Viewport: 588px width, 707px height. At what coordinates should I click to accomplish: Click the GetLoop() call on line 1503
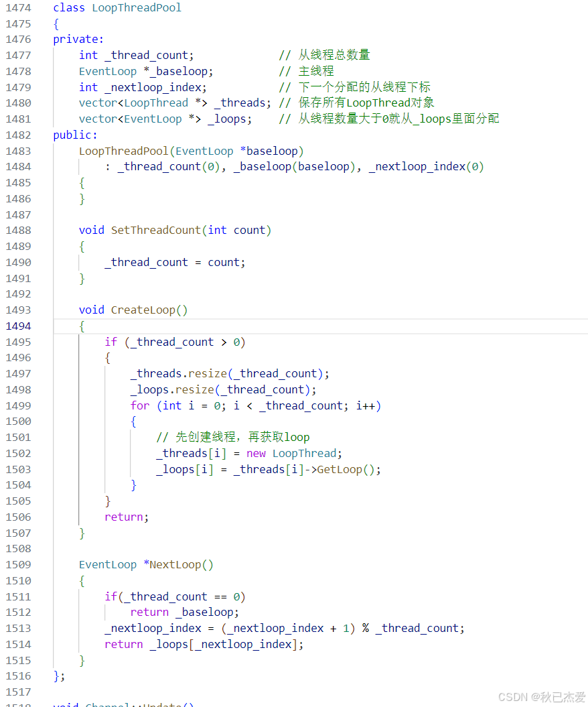[347, 469]
